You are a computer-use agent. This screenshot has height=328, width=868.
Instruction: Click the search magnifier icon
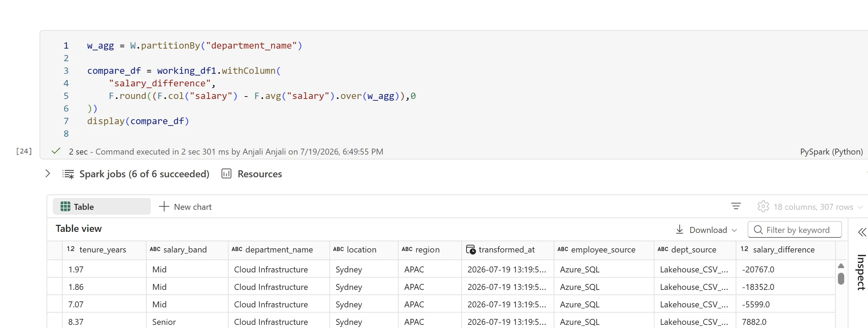click(x=758, y=230)
